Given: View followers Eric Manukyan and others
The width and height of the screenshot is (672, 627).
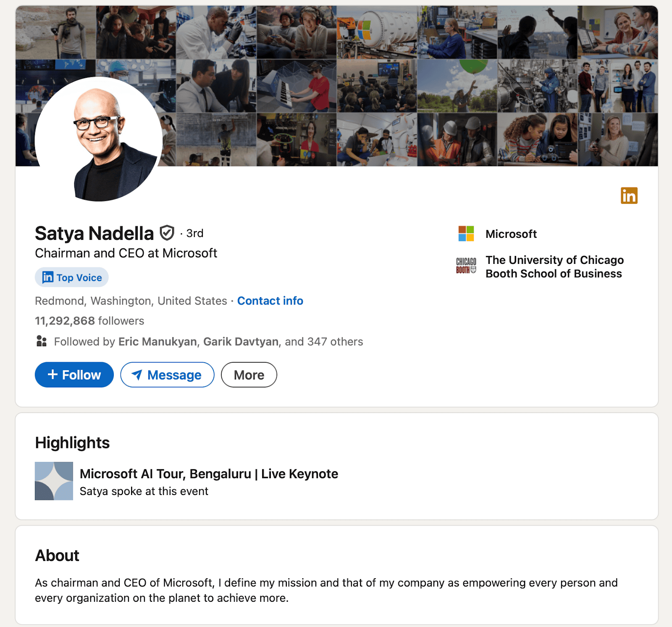Looking at the screenshot, I should pyautogui.click(x=208, y=342).
